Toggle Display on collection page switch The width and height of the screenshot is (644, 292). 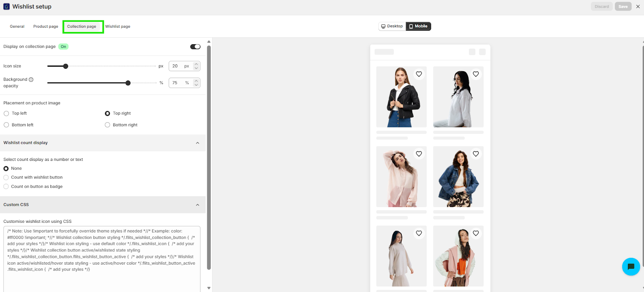pos(195,47)
